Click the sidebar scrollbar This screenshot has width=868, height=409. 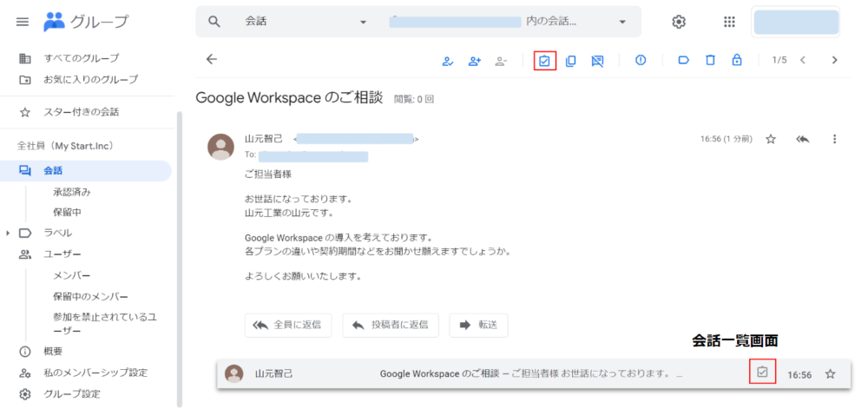179,259
